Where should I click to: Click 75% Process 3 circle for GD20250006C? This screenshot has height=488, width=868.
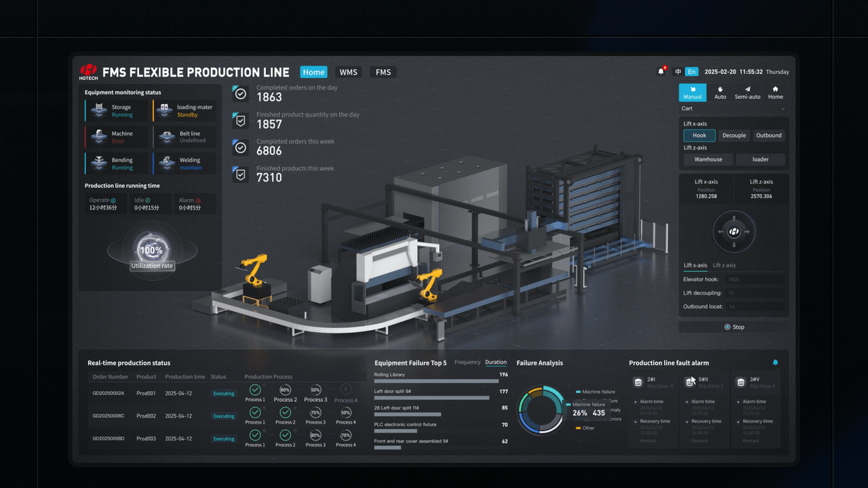coord(315,413)
